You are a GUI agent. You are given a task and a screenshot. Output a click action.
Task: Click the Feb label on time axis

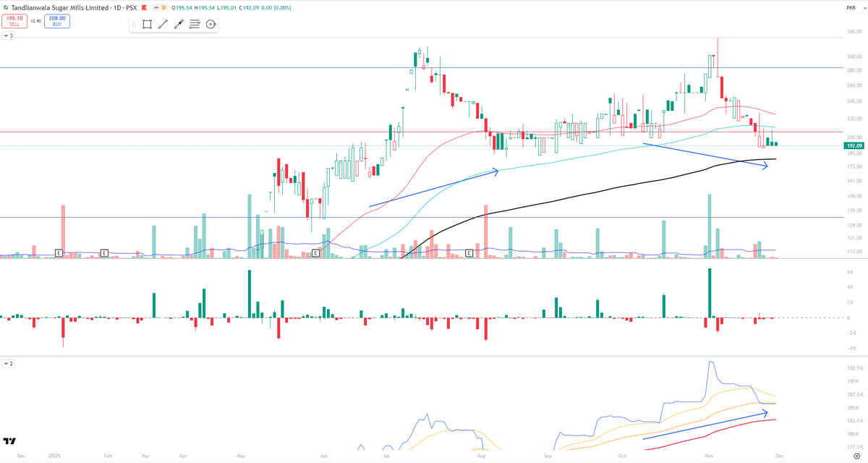(x=108, y=456)
